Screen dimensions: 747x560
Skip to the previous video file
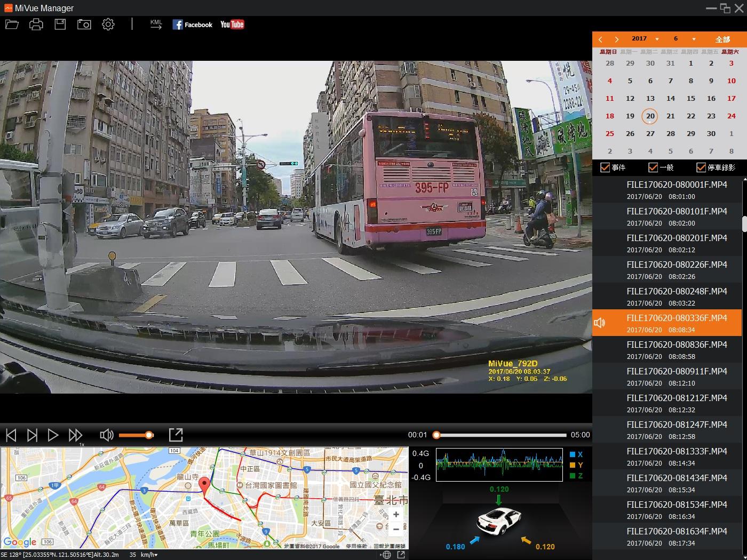11,435
